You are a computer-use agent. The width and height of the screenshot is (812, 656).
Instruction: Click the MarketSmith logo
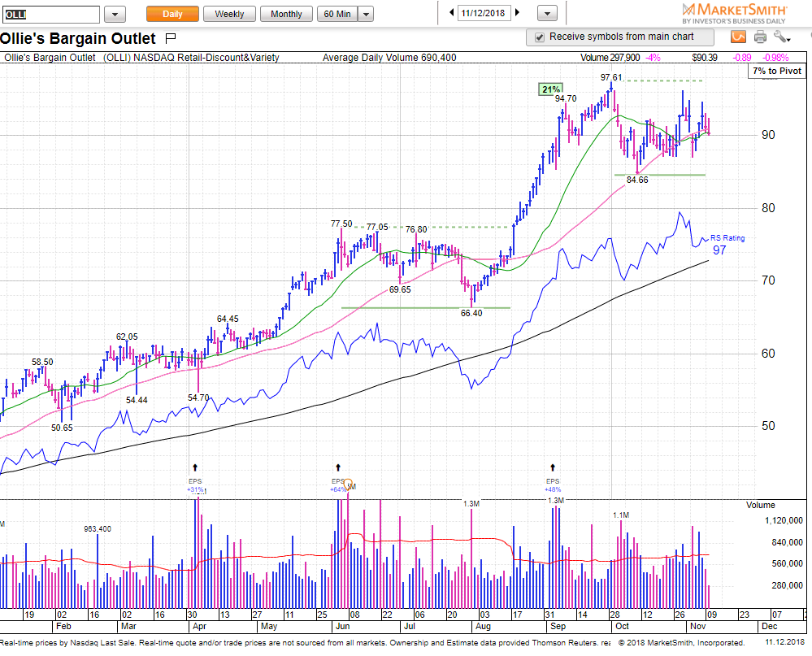(x=734, y=14)
